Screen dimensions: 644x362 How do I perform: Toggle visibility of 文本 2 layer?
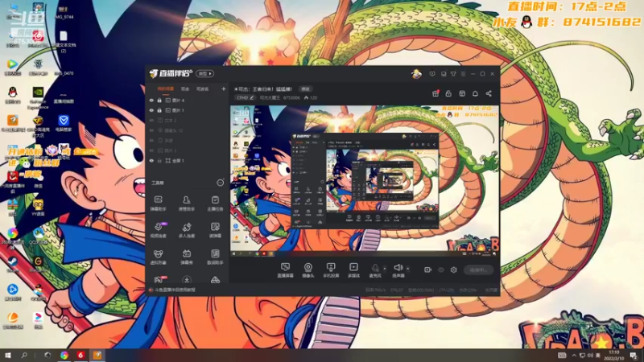pos(151,120)
